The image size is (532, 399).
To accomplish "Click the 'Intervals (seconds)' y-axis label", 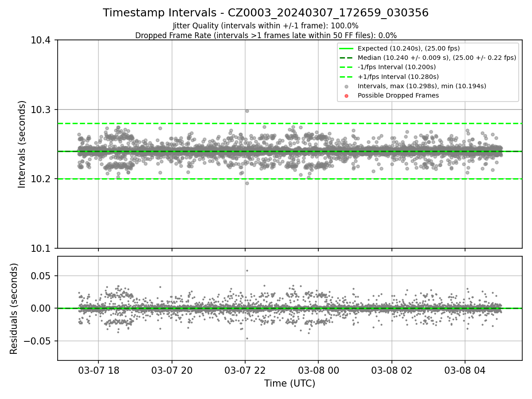I will point(22,144).
